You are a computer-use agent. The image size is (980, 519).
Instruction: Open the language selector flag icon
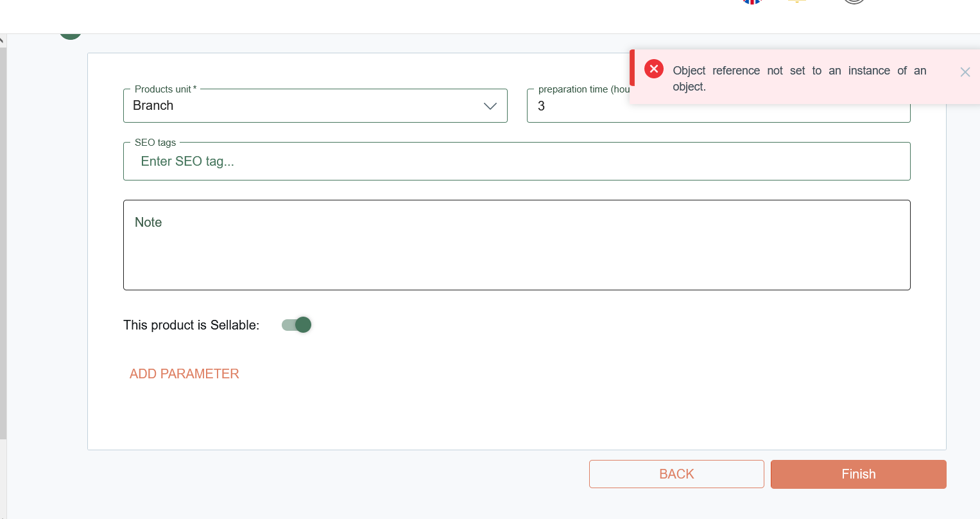pyautogui.click(x=752, y=2)
